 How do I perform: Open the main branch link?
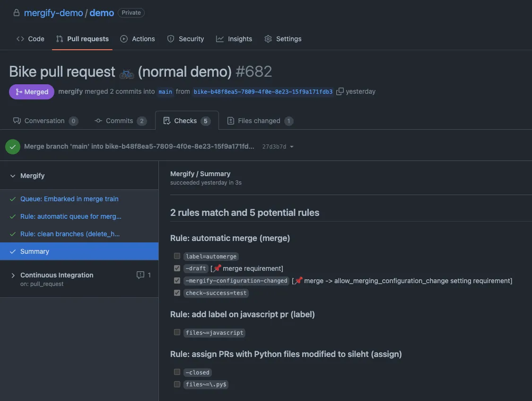pyautogui.click(x=165, y=91)
